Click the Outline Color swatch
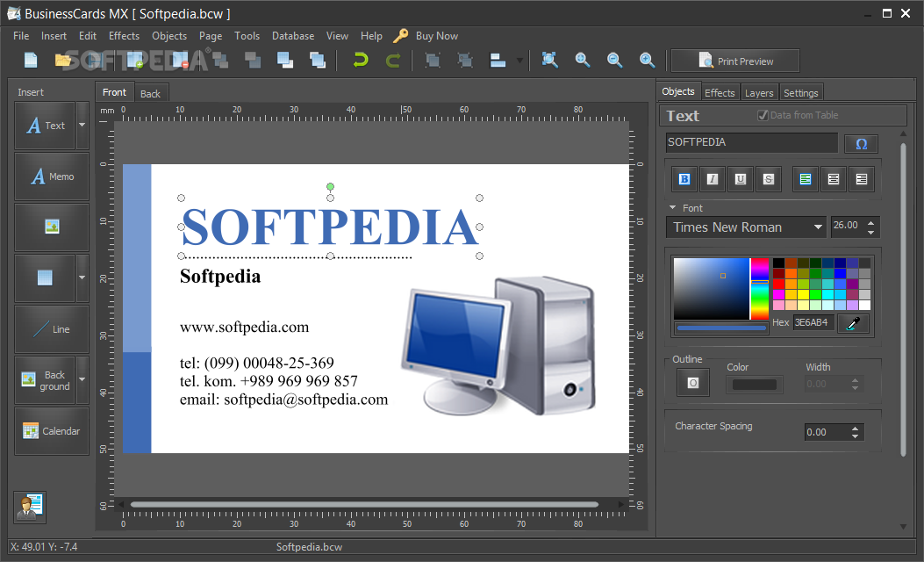 point(755,385)
